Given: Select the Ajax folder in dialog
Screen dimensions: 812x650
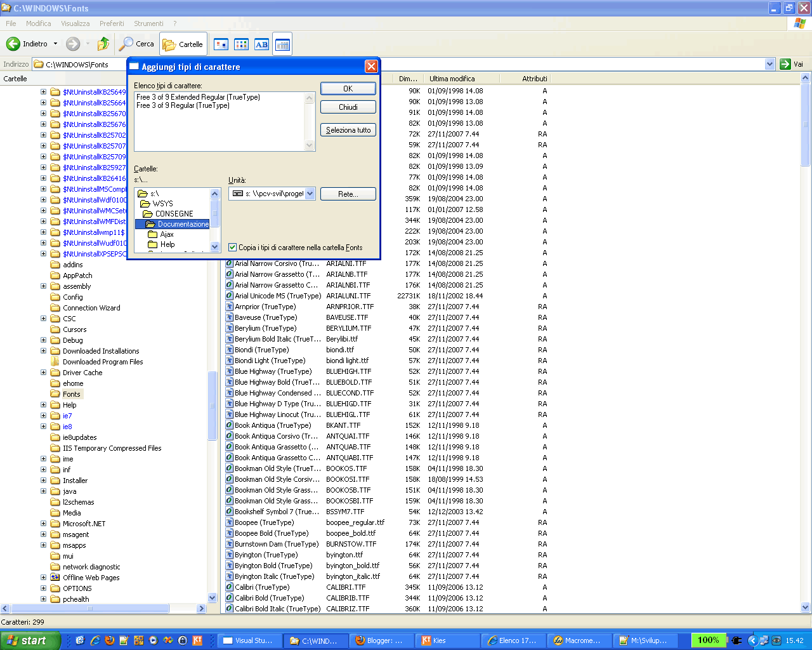Looking at the screenshot, I should tap(161, 234).
